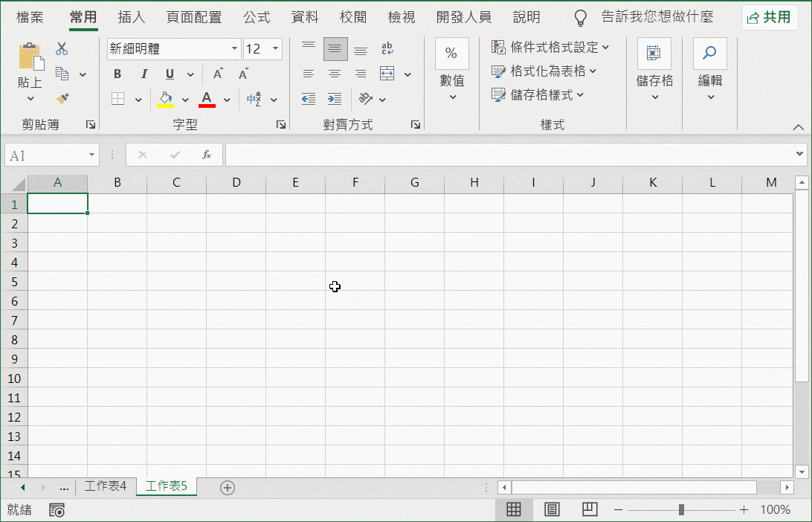812x522 pixels.
Task: Open the font name dropdown
Action: (x=235, y=49)
